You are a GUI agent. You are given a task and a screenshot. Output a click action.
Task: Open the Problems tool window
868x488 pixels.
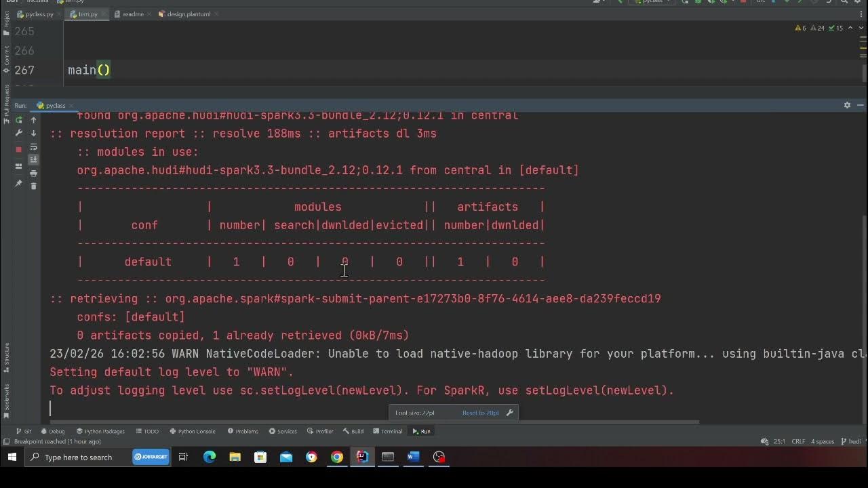pyautogui.click(x=243, y=431)
